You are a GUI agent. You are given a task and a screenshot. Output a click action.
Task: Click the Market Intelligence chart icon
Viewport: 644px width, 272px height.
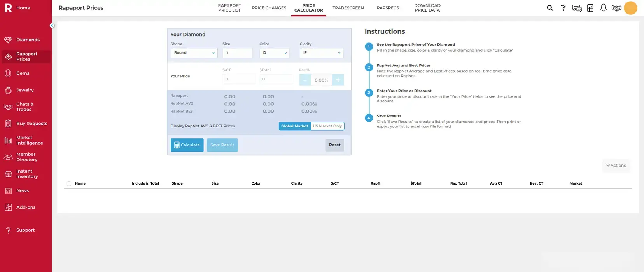[8, 140]
